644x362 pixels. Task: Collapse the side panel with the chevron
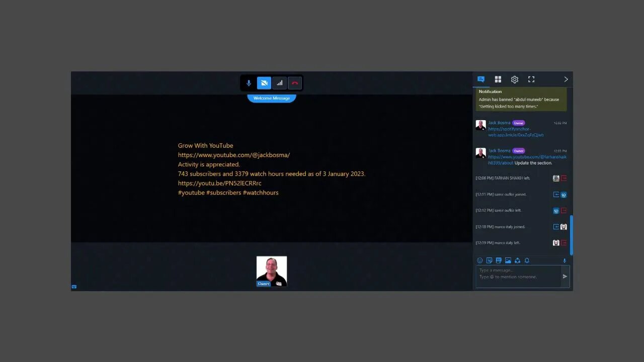click(x=566, y=79)
